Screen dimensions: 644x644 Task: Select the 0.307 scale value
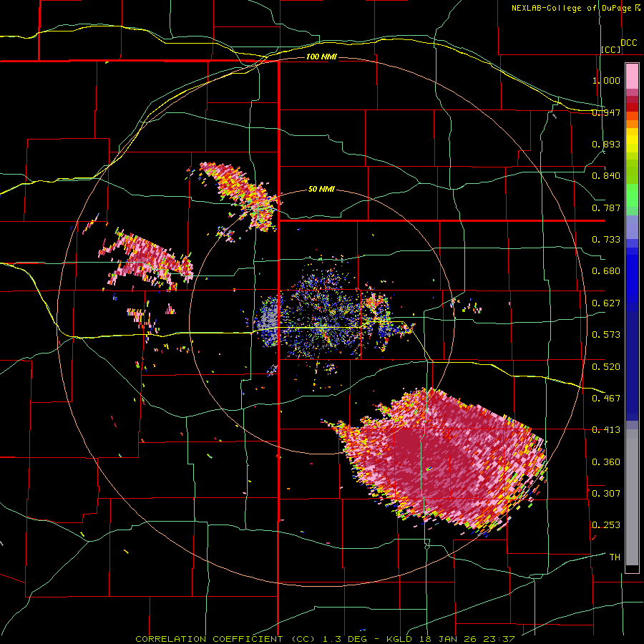(606, 494)
